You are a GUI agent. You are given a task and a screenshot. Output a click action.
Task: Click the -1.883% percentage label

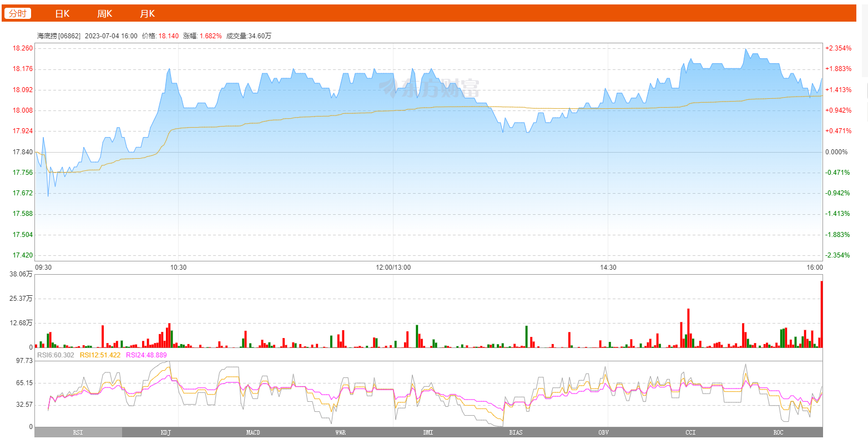click(x=838, y=235)
